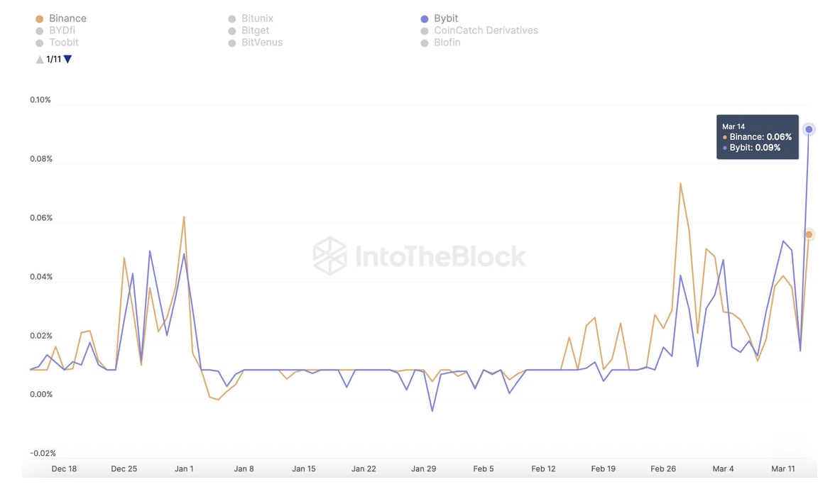Screen dimensions: 840x504
Task: Select the Bybit Mar 14 data point
Action: [809, 130]
